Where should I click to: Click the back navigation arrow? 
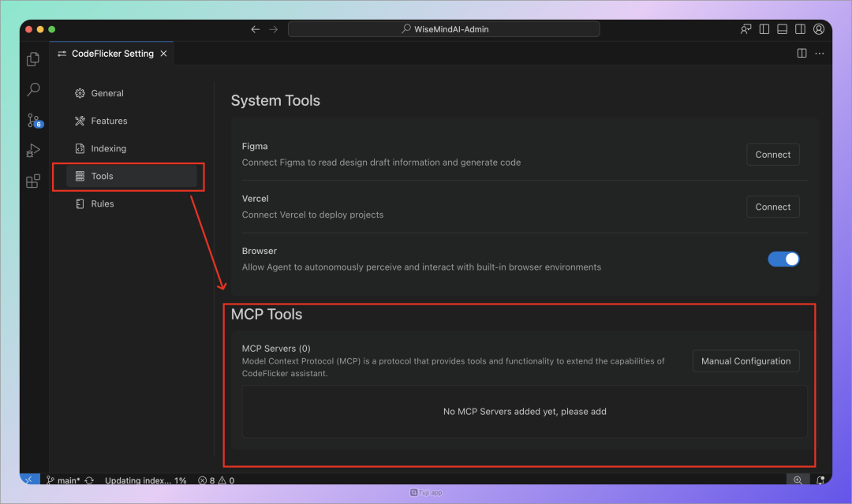click(x=255, y=28)
